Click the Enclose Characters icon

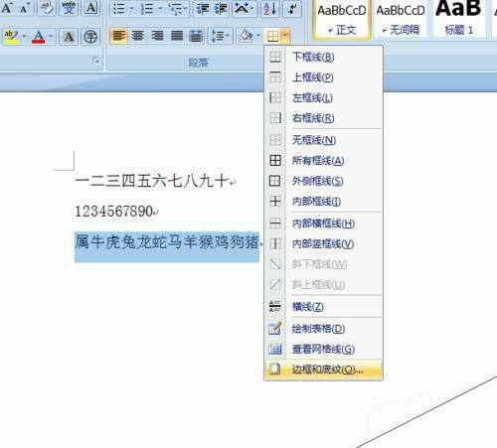coord(90,36)
